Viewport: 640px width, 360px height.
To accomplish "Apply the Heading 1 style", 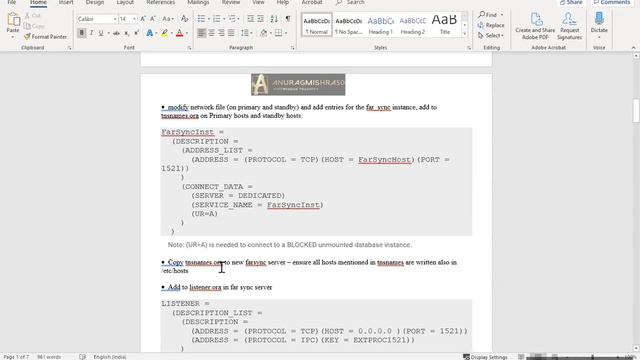I will [x=380, y=24].
